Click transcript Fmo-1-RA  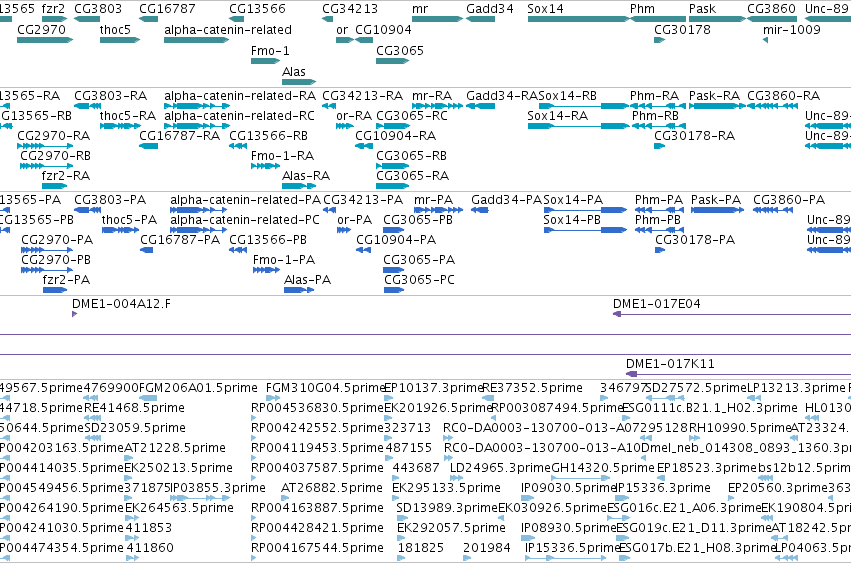click(x=282, y=156)
